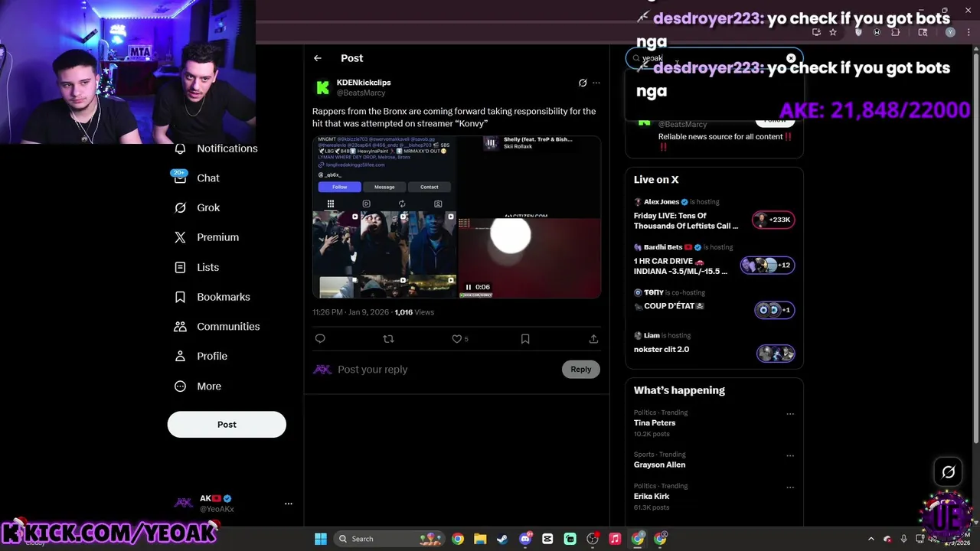
Task: Open more options for Grayson Allen trend
Action: tap(790, 456)
